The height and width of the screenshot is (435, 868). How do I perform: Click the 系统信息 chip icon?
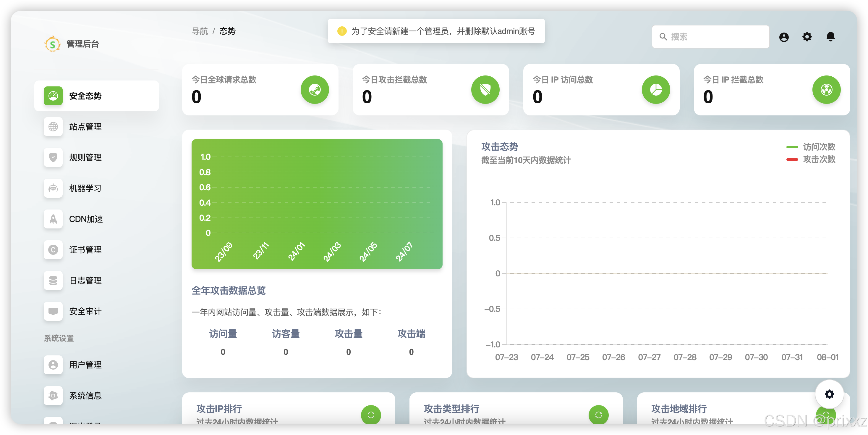tap(53, 396)
